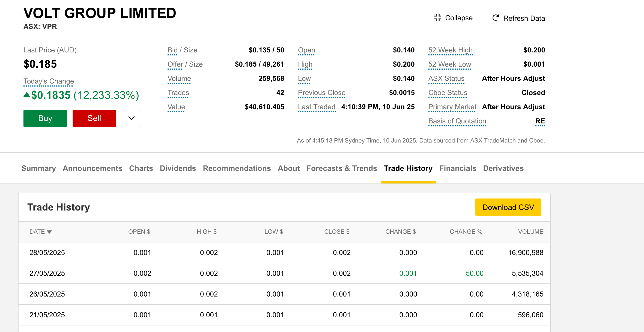Viewport: 644px width, 332px height.
Task: Click the Collapse label
Action: [459, 18]
